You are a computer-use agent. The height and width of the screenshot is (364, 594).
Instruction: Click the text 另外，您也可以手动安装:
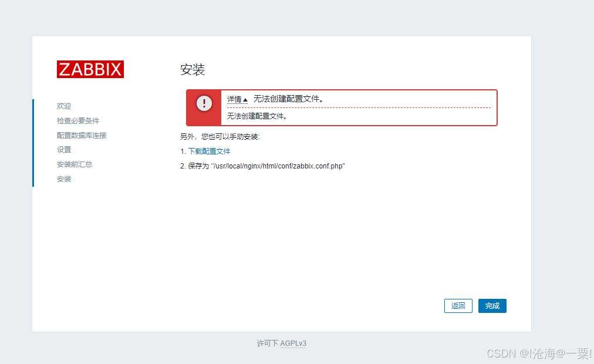click(x=220, y=137)
